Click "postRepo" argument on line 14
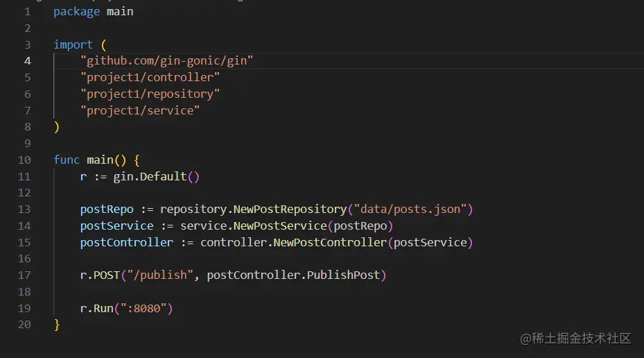The width and height of the screenshot is (644, 358). pos(360,226)
